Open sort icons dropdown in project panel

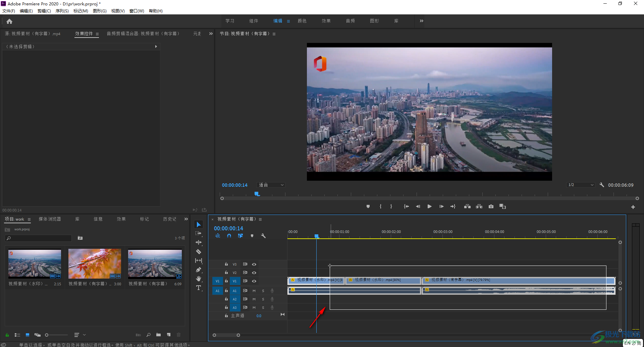(80, 335)
